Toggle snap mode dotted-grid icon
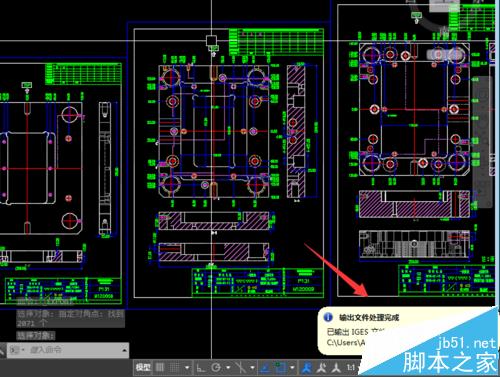The height and width of the screenshot is (377, 500). pyautogui.click(x=174, y=368)
